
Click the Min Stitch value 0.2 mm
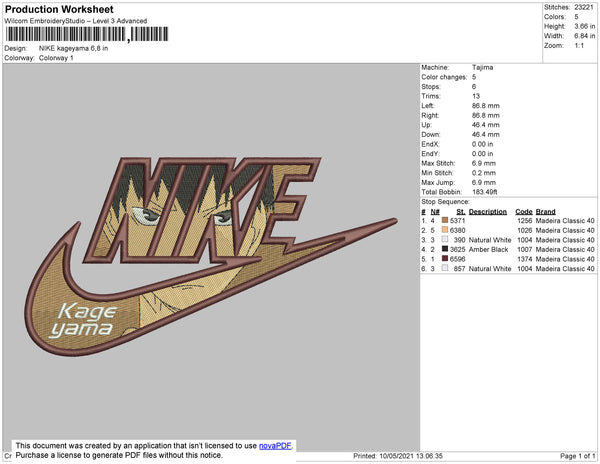click(x=484, y=173)
